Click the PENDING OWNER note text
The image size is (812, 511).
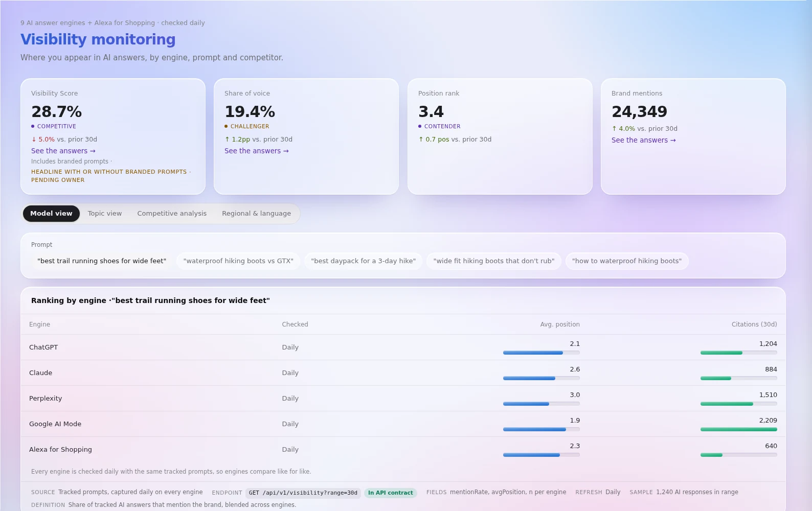coord(58,180)
